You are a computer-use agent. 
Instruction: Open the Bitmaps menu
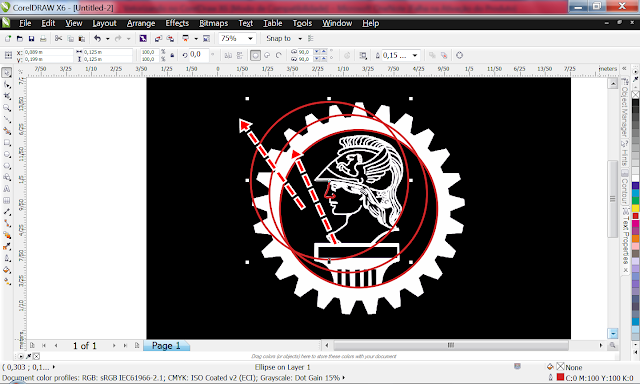coord(213,23)
